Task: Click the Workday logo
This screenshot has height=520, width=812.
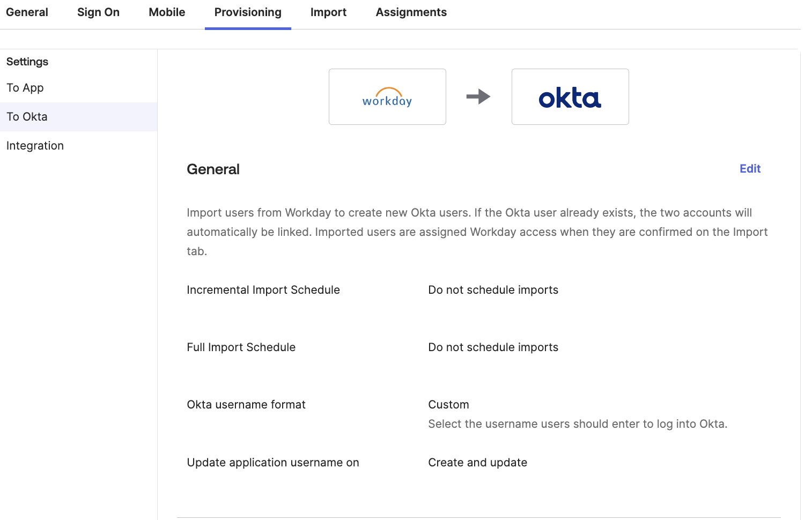Action: (x=387, y=97)
